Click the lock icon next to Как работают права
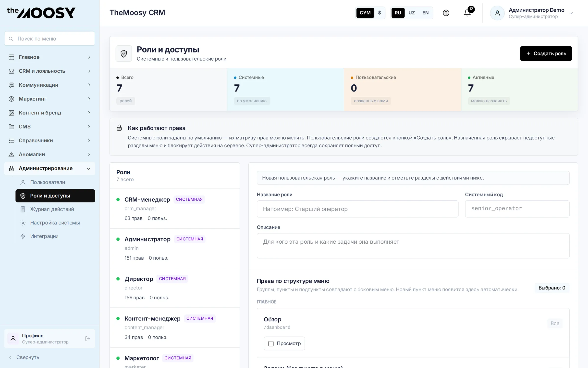Image resolution: width=588 pixels, height=368 pixels. tap(119, 128)
